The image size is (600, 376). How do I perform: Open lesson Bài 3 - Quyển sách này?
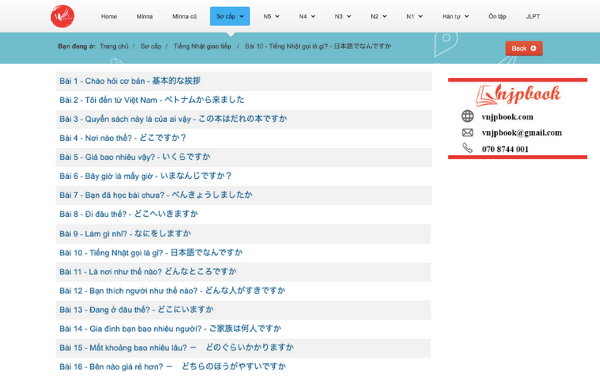tap(173, 119)
